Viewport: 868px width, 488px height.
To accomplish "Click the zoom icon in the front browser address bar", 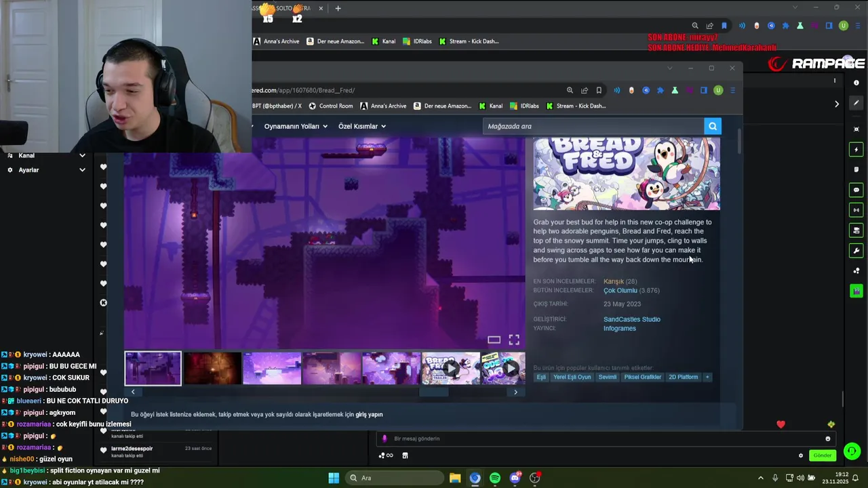I will 570,90.
